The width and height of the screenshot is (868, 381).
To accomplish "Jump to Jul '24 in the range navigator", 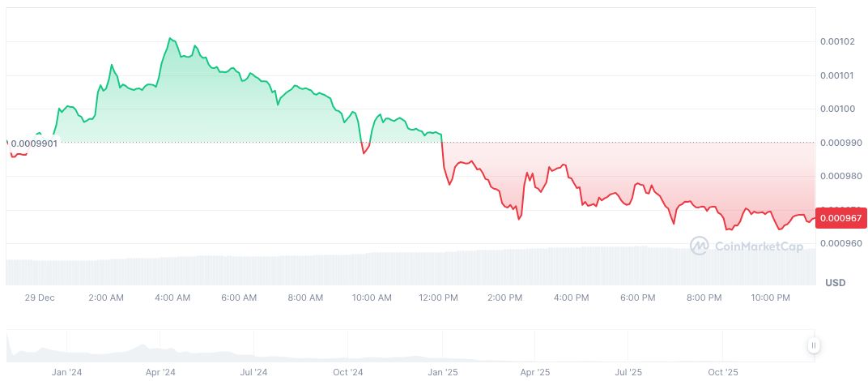I will tap(254, 372).
